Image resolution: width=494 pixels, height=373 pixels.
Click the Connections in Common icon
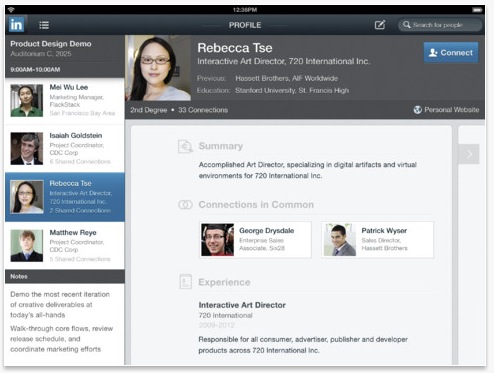coord(185,204)
